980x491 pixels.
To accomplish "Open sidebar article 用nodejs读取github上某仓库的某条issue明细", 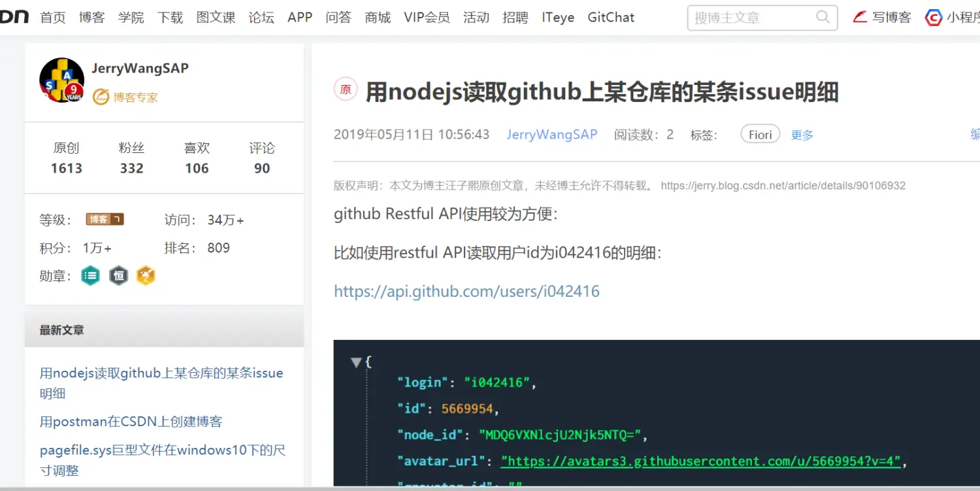I will [x=161, y=383].
